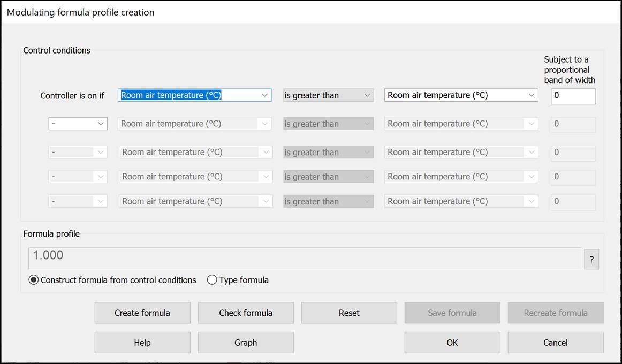This screenshot has height=364, width=622.
Task: Click the 'Modulating formula profile creation' title
Action: tap(80, 12)
